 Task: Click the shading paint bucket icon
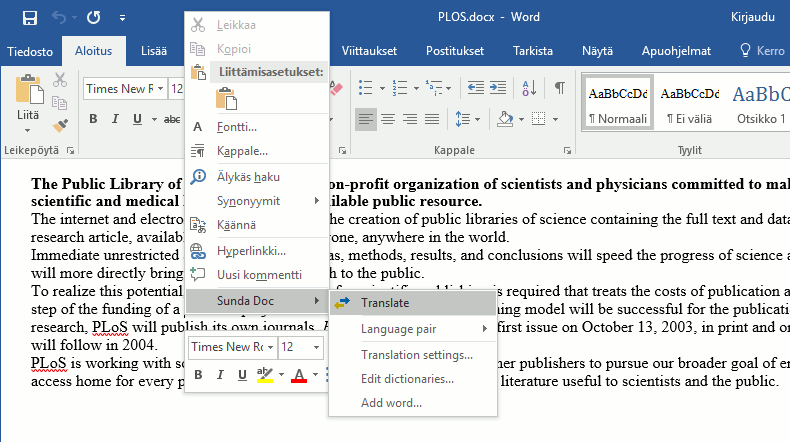pos(505,119)
